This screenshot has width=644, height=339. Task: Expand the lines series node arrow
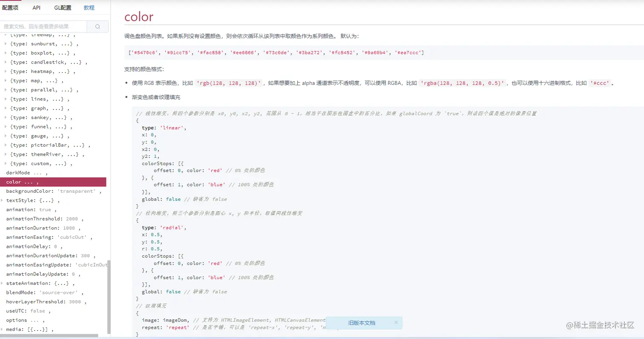coord(6,99)
